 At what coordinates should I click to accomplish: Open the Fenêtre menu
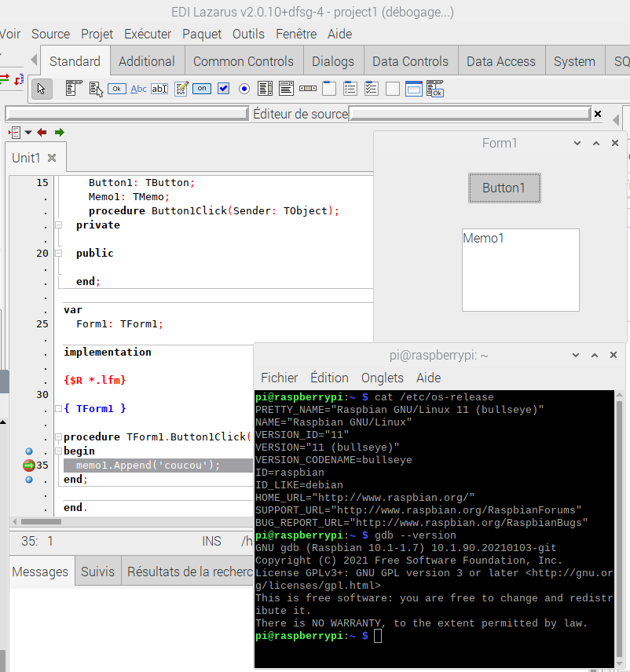296,34
